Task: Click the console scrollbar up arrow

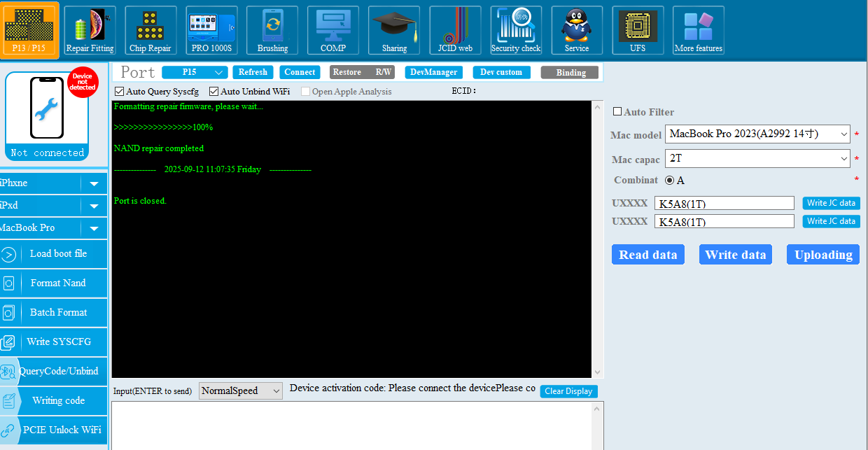Action: 597,107
